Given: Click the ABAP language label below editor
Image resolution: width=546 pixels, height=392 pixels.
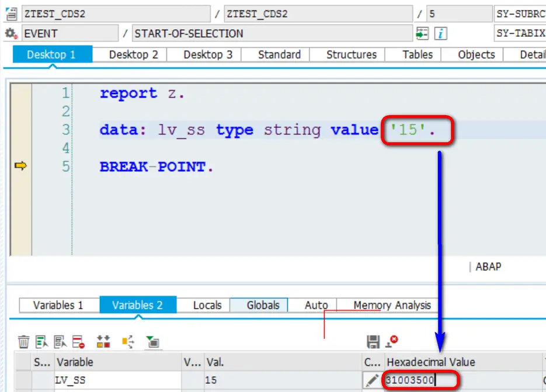Looking at the screenshot, I should click(488, 266).
